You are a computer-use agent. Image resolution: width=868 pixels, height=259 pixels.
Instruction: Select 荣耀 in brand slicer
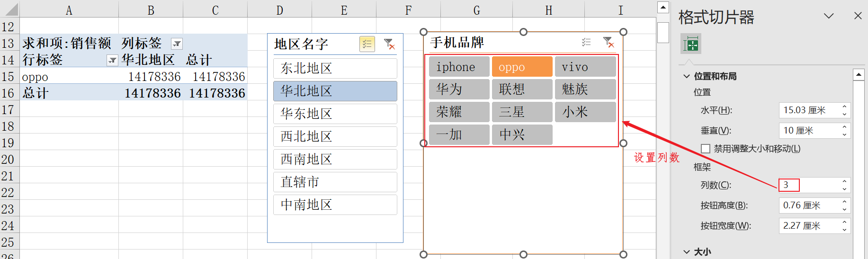[x=459, y=112]
